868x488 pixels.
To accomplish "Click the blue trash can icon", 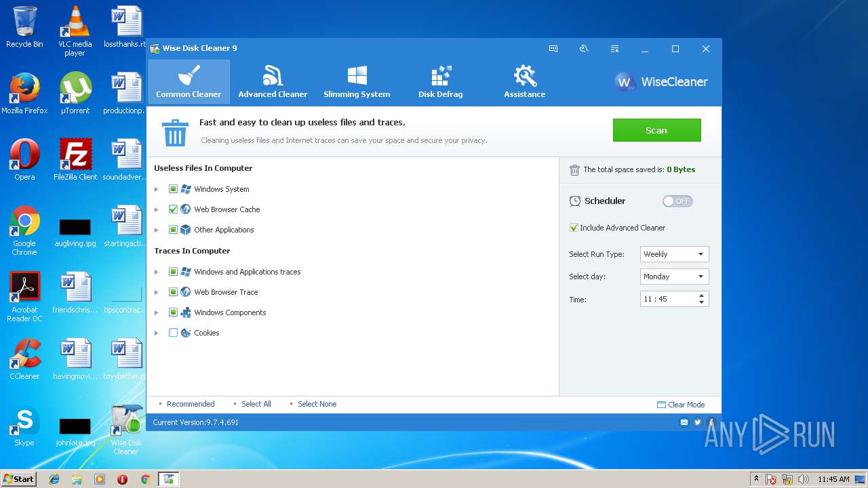I will click(x=175, y=132).
